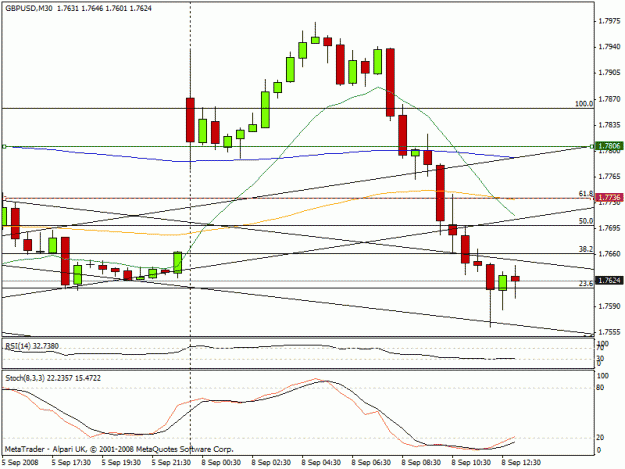Click the Fibonacci 61.8 level label
This screenshot has width=625, height=469.
(x=586, y=194)
